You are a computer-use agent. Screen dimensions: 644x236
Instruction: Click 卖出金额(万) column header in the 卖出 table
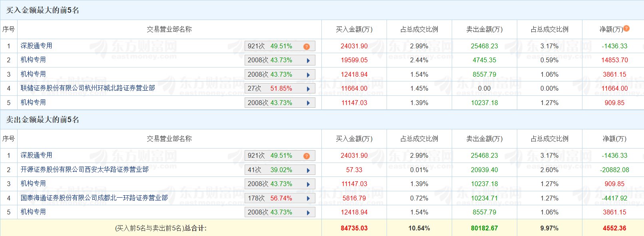tap(484, 139)
